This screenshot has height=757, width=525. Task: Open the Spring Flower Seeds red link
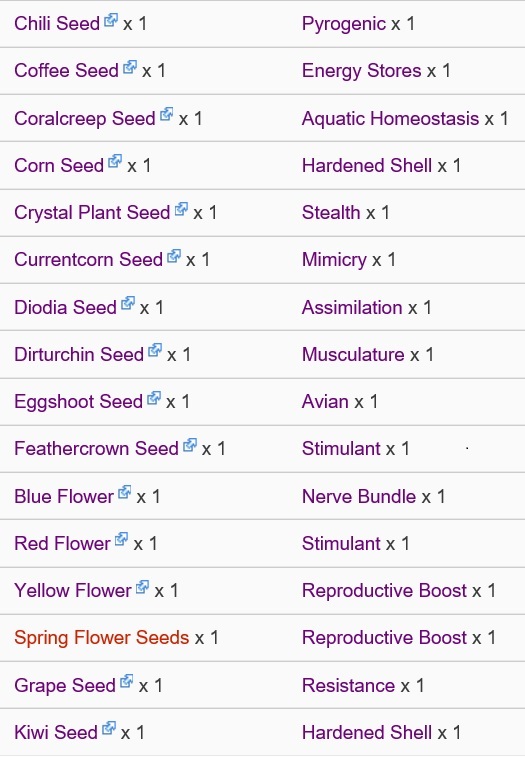tap(101, 638)
